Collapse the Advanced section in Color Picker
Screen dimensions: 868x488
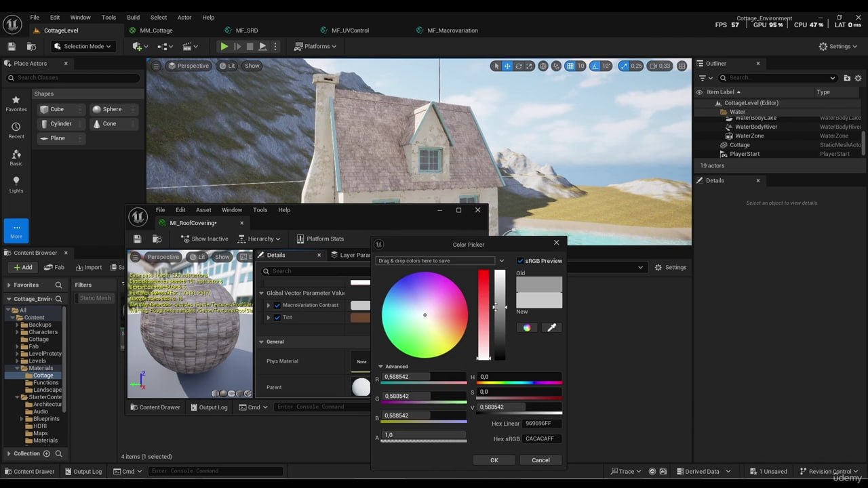380,366
